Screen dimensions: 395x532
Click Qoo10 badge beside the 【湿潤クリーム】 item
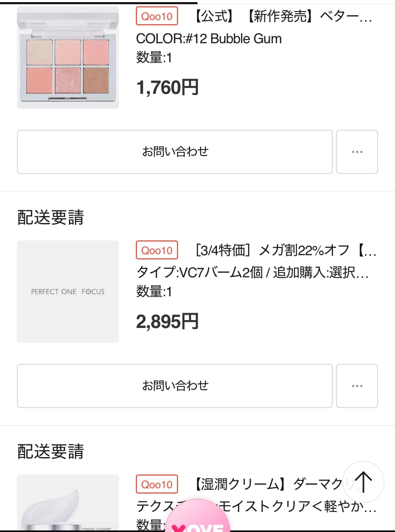157,485
